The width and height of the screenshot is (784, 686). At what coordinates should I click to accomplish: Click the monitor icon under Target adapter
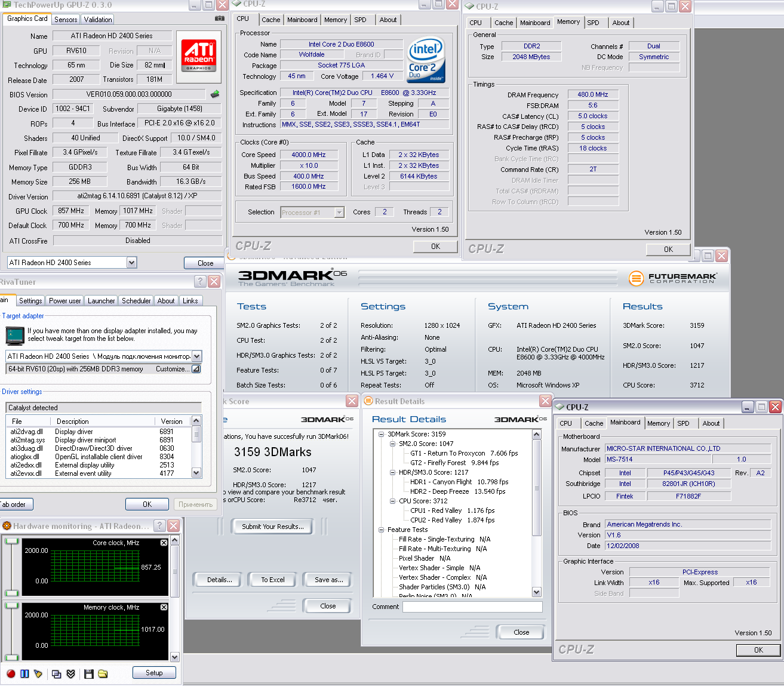point(14,335)
